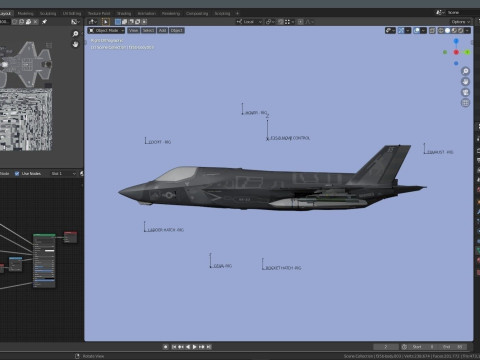The image size is (480, 360).
Task: Add a new workspace with the plus tab
Action: [237, 13]
